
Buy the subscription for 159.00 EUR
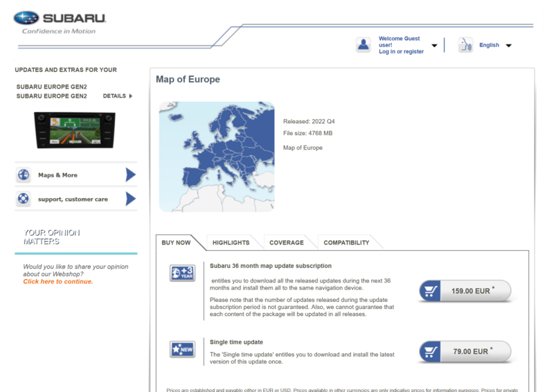coord(465,291)
